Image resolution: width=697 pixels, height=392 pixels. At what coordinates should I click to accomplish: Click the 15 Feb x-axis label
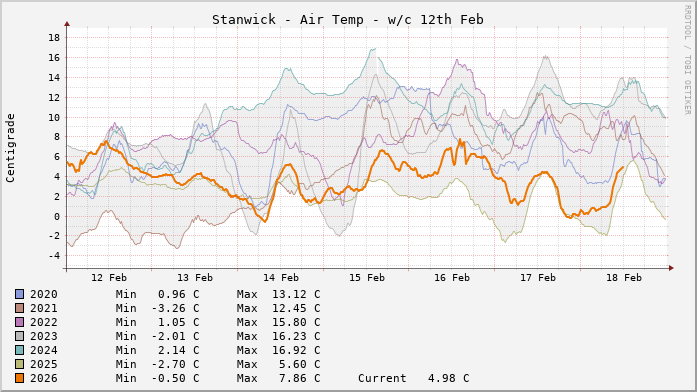pos(367,278)
